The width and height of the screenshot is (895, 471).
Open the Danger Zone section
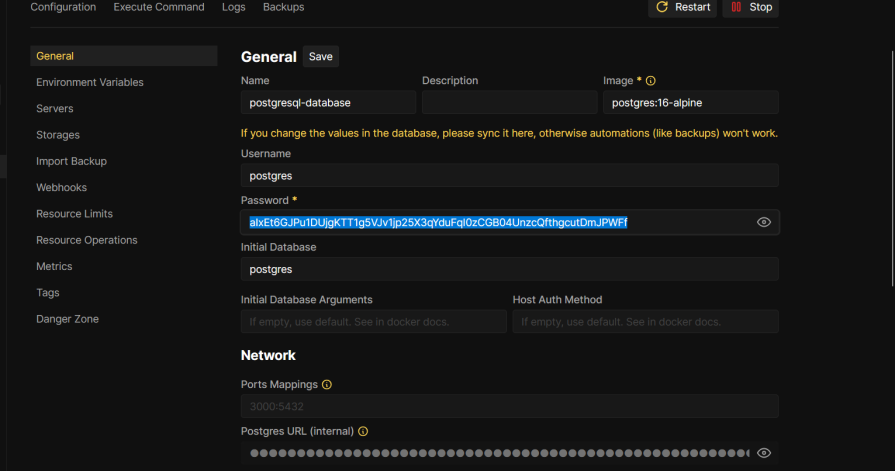pos(67,319)
